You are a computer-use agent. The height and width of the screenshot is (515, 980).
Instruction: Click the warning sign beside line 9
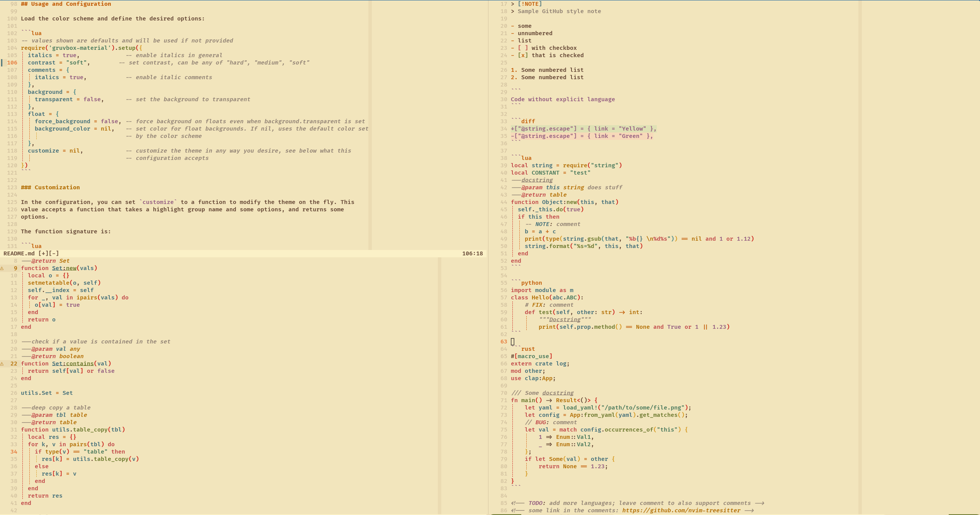pos(2,268)
